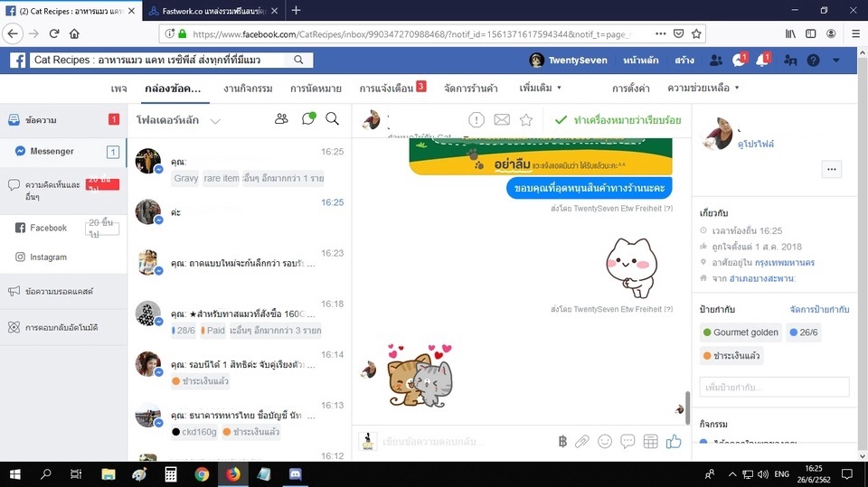Click the reply message input field

[465, 442]
